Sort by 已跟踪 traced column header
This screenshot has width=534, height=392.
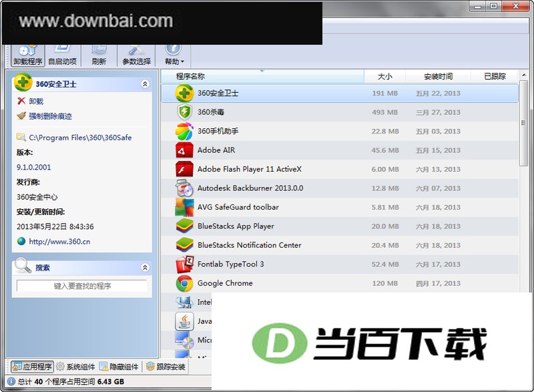click(495, 76)
